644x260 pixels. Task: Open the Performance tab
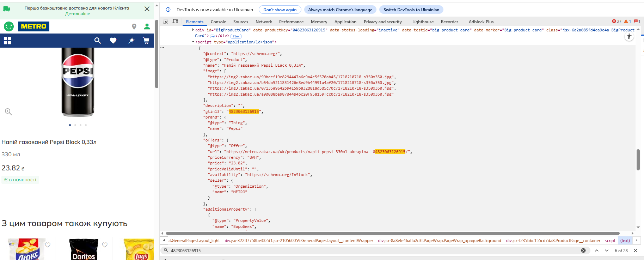tap(291, 22)
